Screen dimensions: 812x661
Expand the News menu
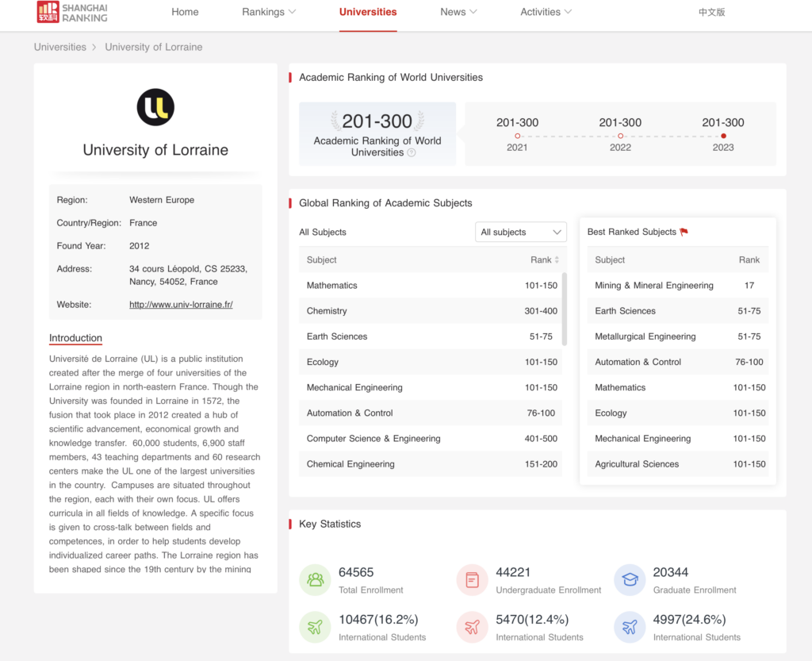(x=458, y=12)
